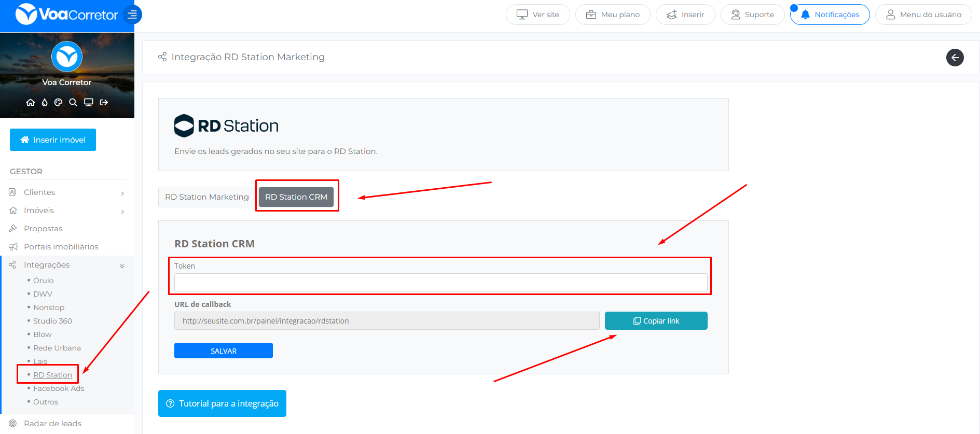Viewport: 980px width, 434px height.
Task: Open the color palette icon in sidebar
Action: coord(59,103)
